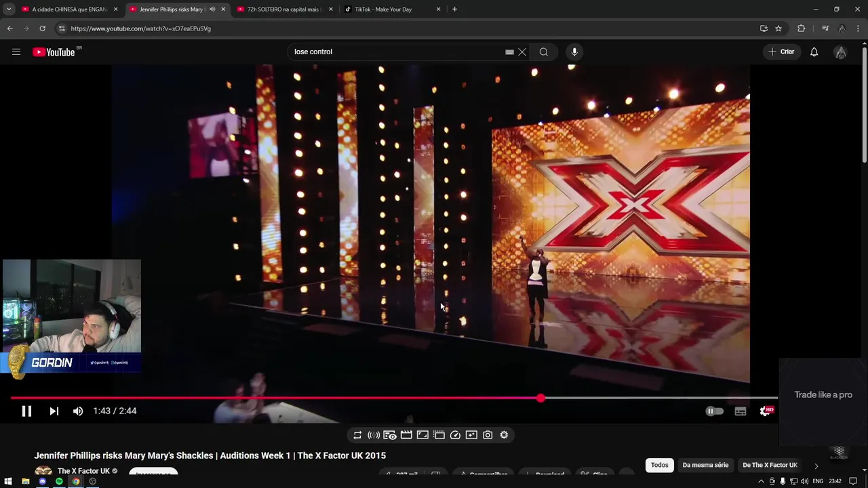The height and width of the screenshot is (488, 868).
Task: Click the resize player icon below video
Action: point(422,435)
